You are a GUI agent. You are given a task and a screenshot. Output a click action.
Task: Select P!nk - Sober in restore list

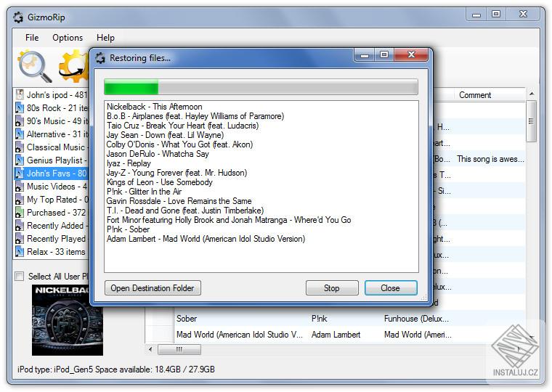tap(128, 229)
